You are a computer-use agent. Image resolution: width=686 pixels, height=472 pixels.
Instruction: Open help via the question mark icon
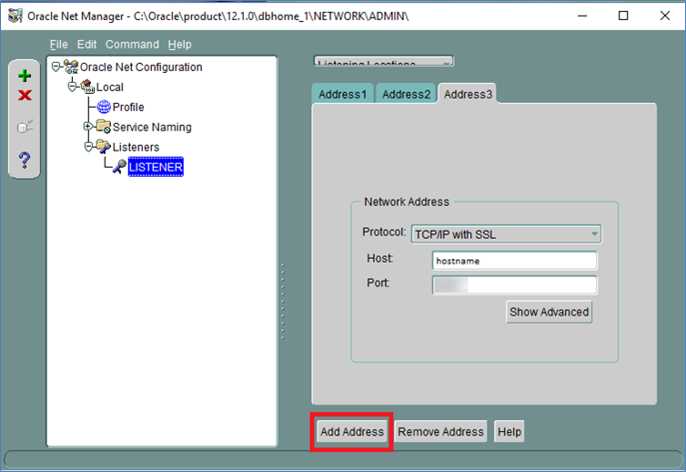24,160
